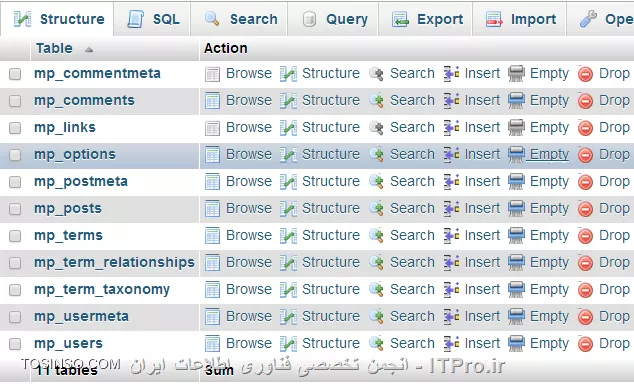
Task: Click the red Drop icon for mp_links
Action: (585, 128)
